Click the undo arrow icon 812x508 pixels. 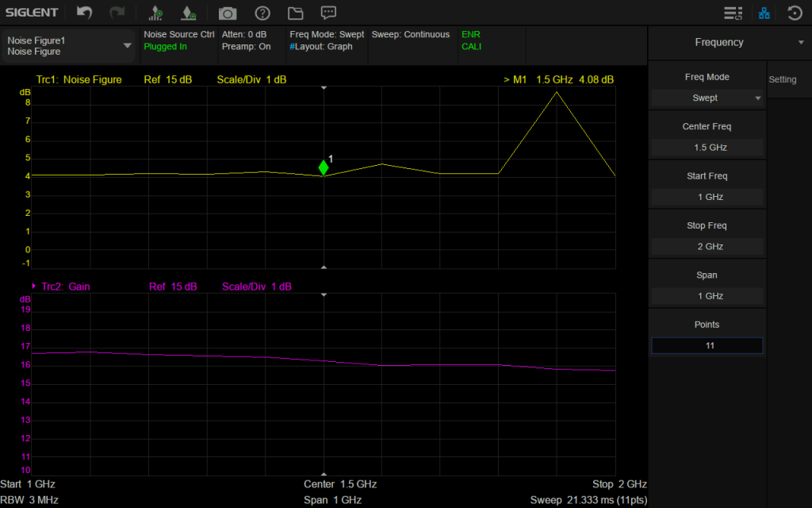point(84,13)
